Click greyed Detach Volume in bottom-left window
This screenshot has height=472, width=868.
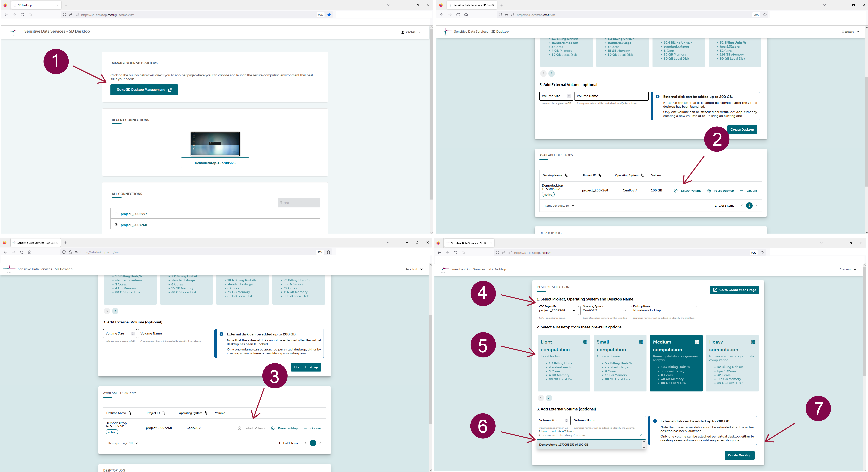(x=251, y=428)
